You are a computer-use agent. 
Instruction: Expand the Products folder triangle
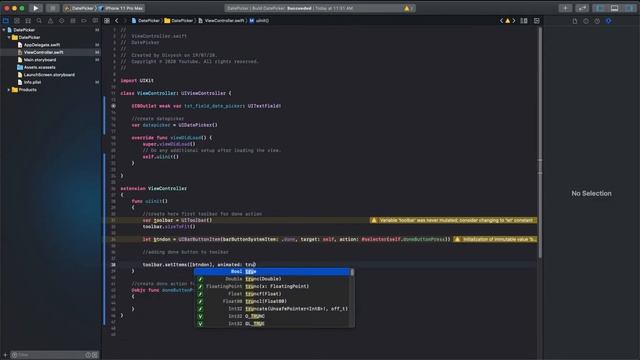click(9, 90)
